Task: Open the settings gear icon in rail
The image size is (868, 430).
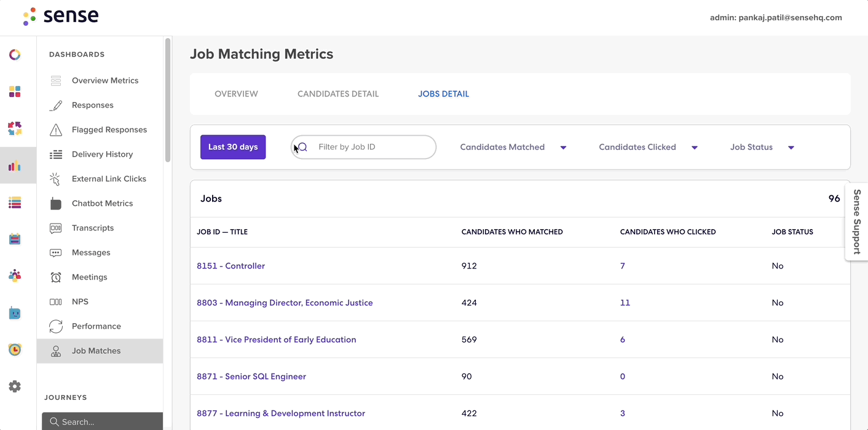Action: [x=15, y=386]
